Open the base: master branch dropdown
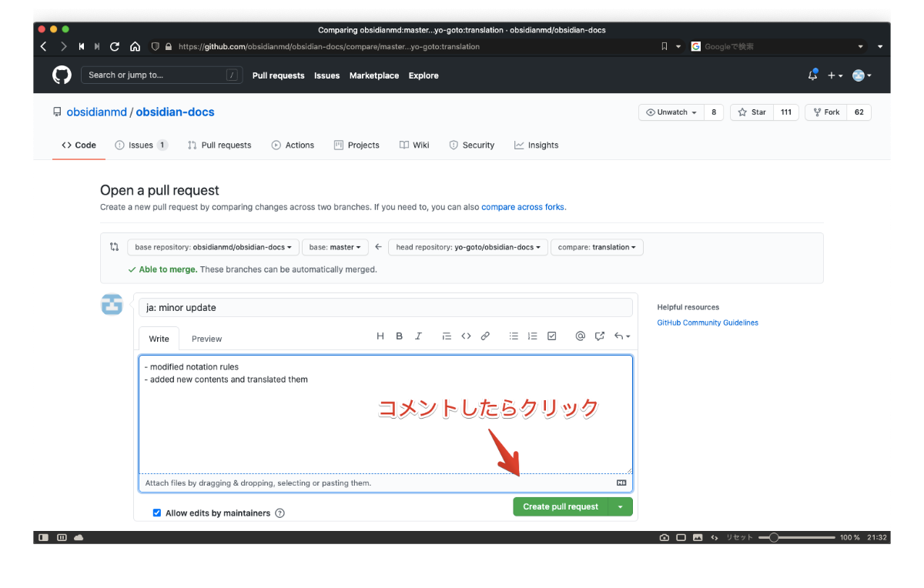The image size is (924, 588). (336, 247)
